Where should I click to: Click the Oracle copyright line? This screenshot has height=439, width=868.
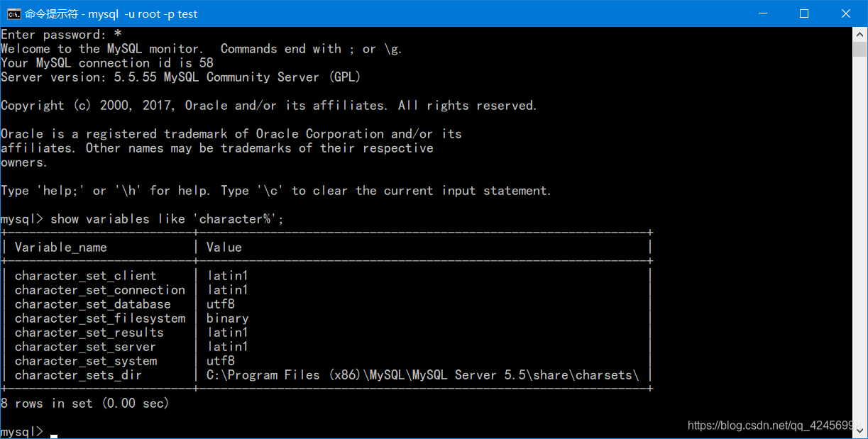point(269,106)
